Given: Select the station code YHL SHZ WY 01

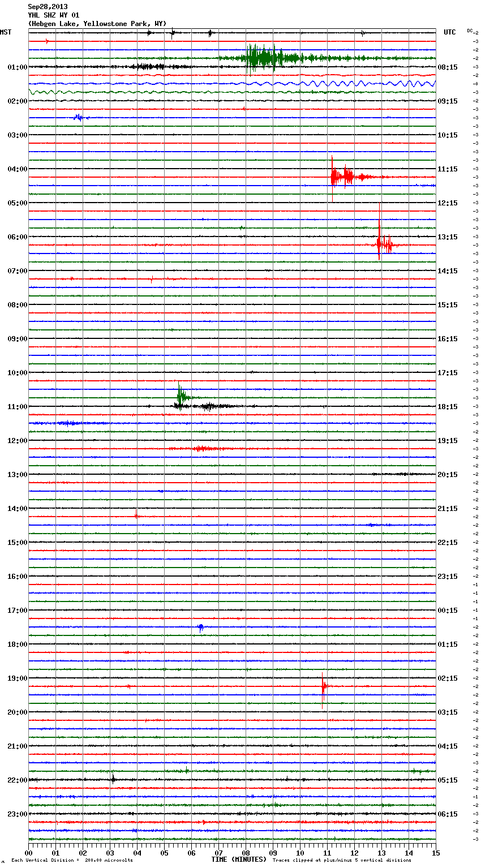Looking at the screenshot, I should [54, 15].
